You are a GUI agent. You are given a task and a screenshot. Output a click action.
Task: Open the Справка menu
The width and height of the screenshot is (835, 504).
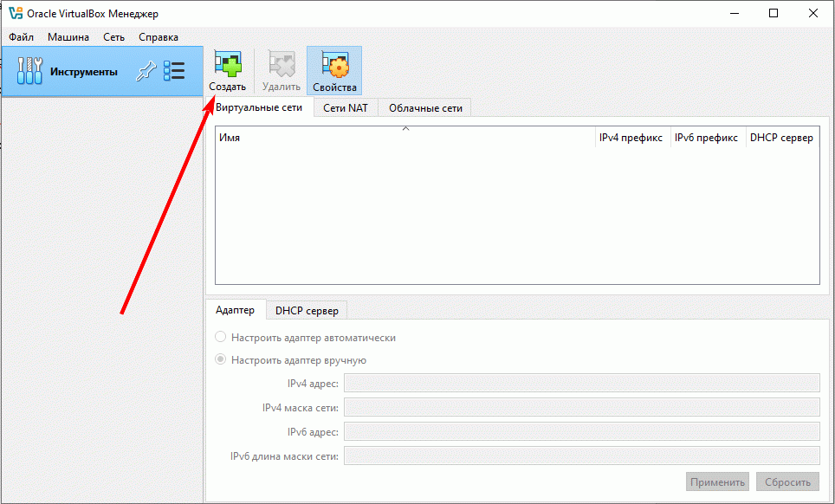coord(159,37)
